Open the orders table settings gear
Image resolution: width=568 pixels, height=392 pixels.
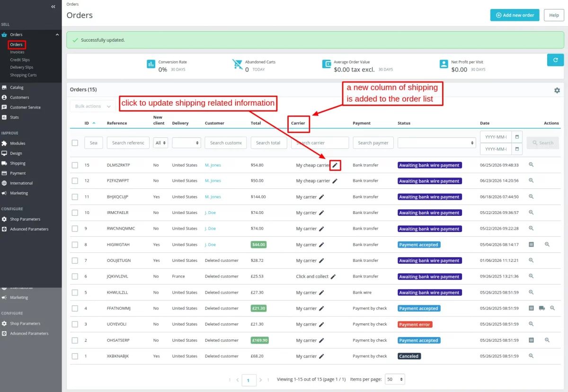point(557,90)
